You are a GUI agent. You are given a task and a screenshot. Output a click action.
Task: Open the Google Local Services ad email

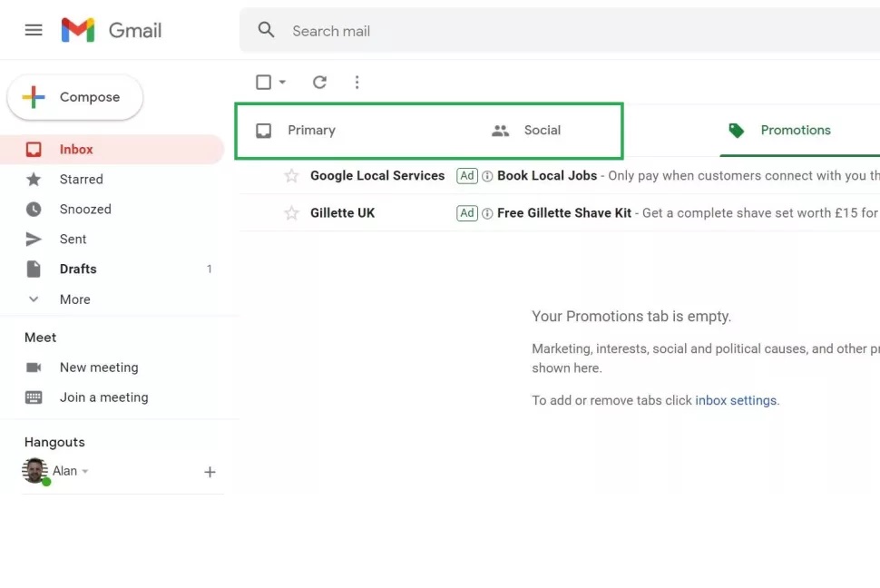[560, 176]
